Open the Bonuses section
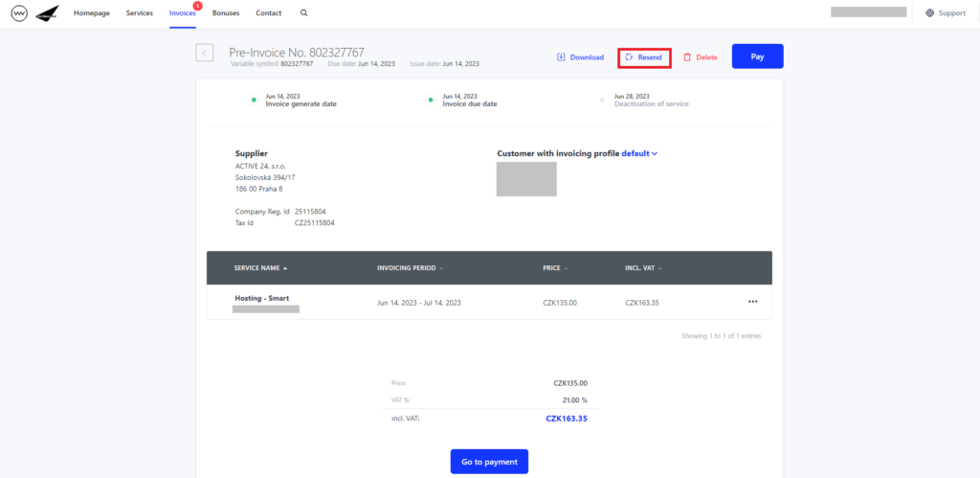 tap(226, 13)
